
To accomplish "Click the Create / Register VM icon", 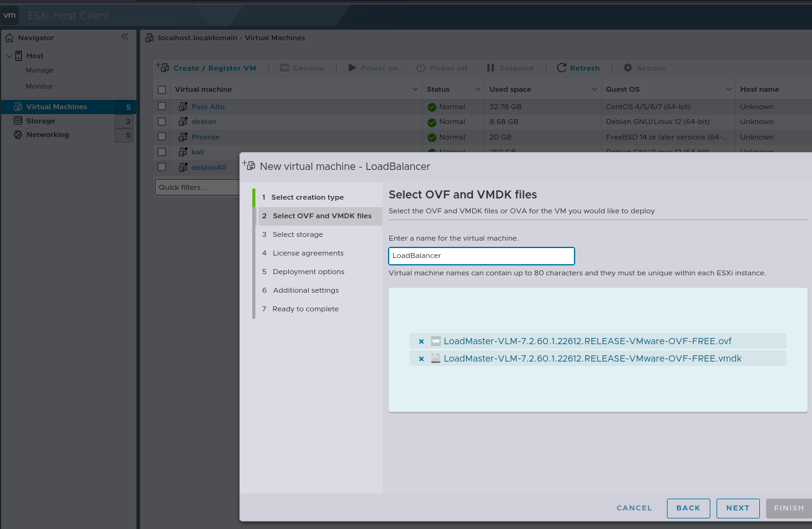I will tap(162, 68).
